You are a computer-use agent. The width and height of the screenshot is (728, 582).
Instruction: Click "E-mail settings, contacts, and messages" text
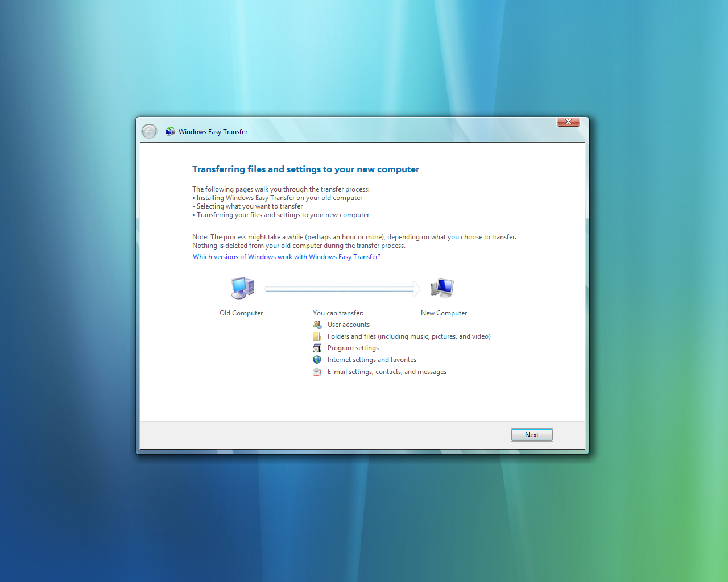pos(387,372)
